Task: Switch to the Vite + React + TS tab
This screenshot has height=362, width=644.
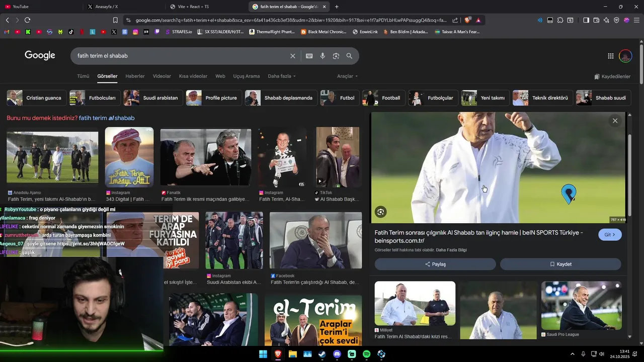Action: (x=205, y=7)
